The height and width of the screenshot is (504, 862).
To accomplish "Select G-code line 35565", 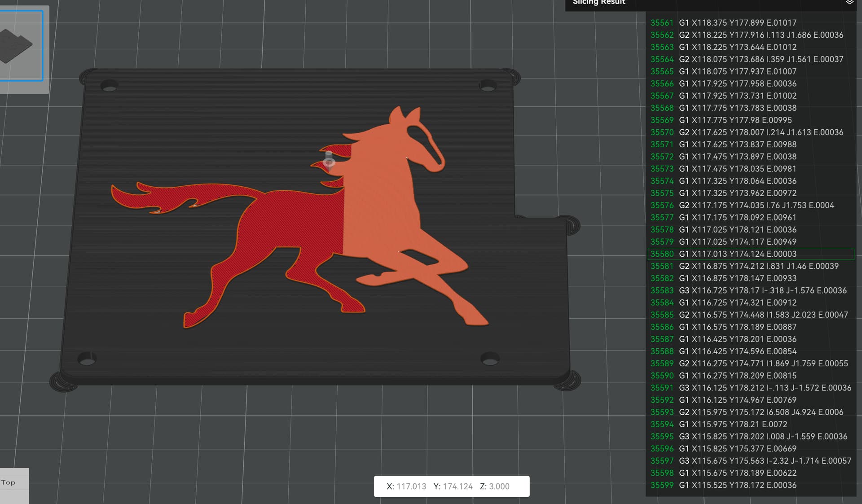I will (751, 71).
